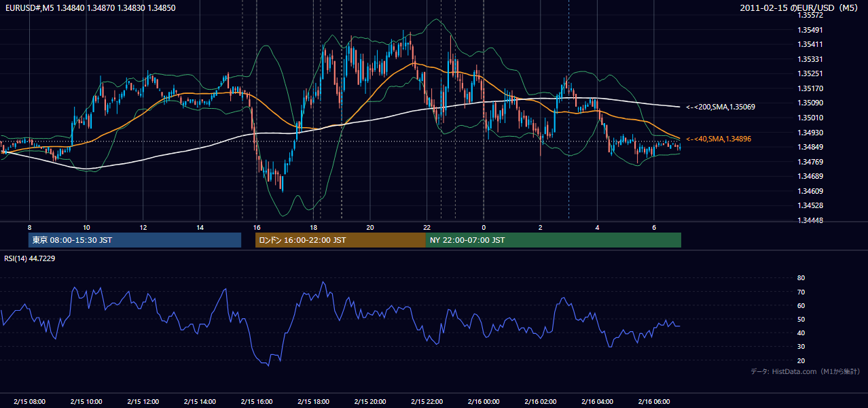Click hour label 8 under the price chart
868x408 pixels.
coord(29,227)
